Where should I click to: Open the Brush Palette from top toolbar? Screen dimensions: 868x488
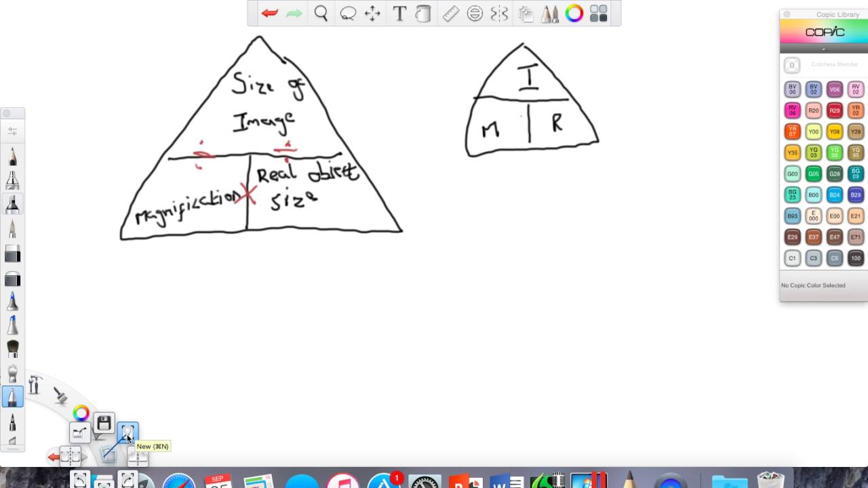pos(550,14)
